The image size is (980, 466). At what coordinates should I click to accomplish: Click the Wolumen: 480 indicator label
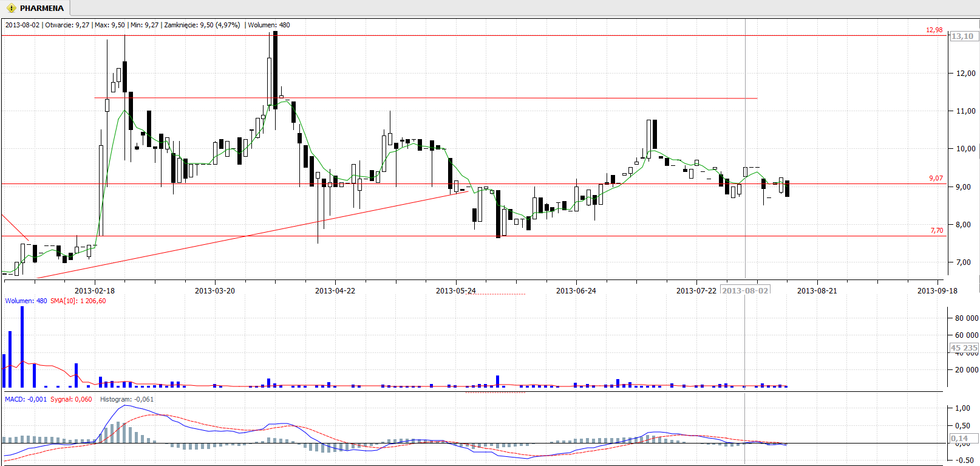(x=26, y=301)
